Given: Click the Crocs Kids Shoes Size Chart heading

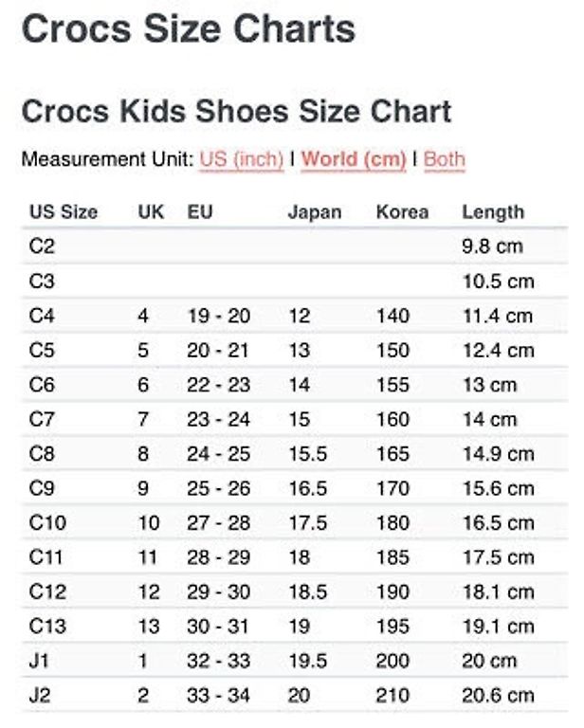Looking at the screenshot, I should coord(236,112).
